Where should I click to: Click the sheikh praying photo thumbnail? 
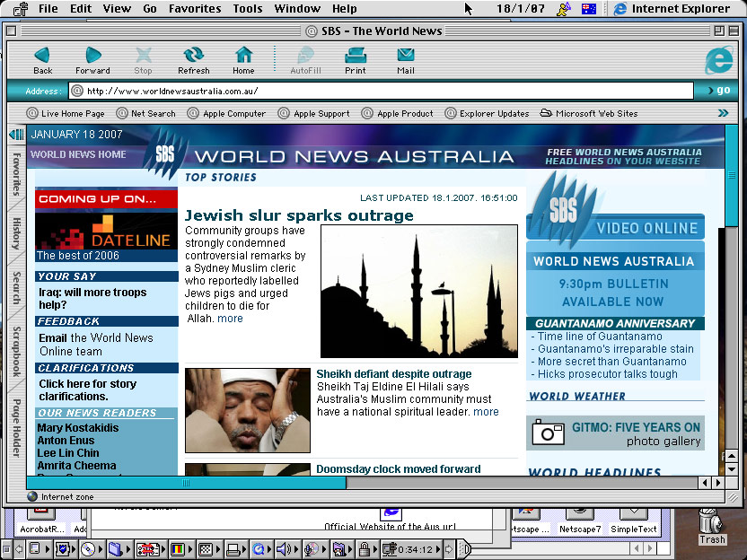[x=248, y=410]
